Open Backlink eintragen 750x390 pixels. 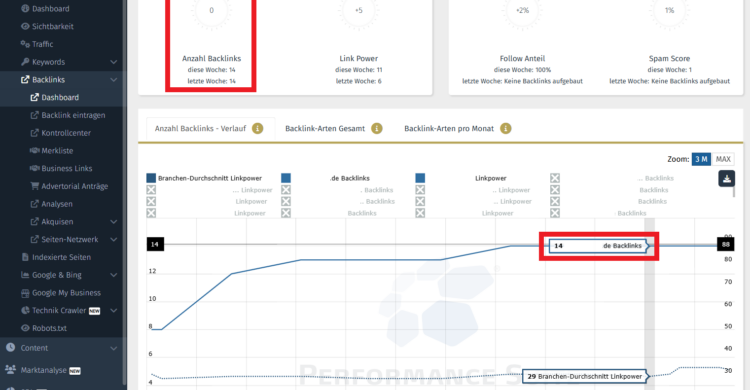point(67,115)
